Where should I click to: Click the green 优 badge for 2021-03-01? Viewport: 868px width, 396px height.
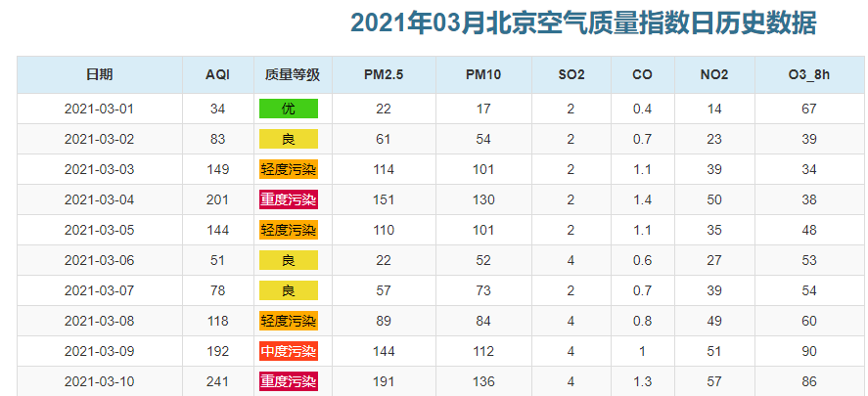point(289,109)
